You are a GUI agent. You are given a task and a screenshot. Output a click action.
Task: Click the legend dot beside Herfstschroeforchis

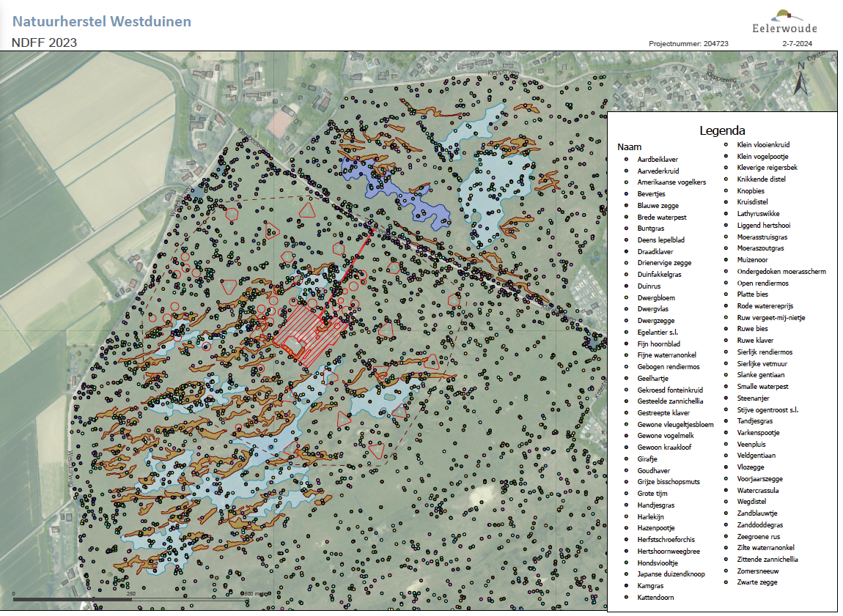click(x=623, y=539)
